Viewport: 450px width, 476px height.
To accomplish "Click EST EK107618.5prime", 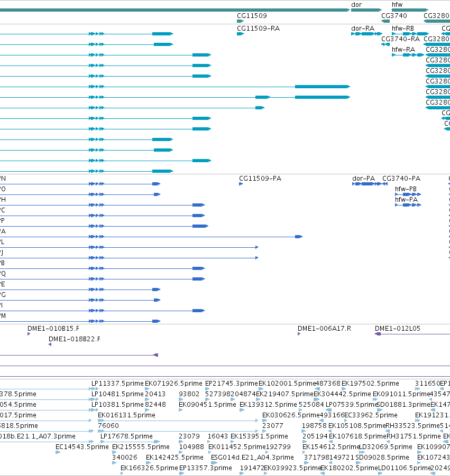I will tap(357, 436).
